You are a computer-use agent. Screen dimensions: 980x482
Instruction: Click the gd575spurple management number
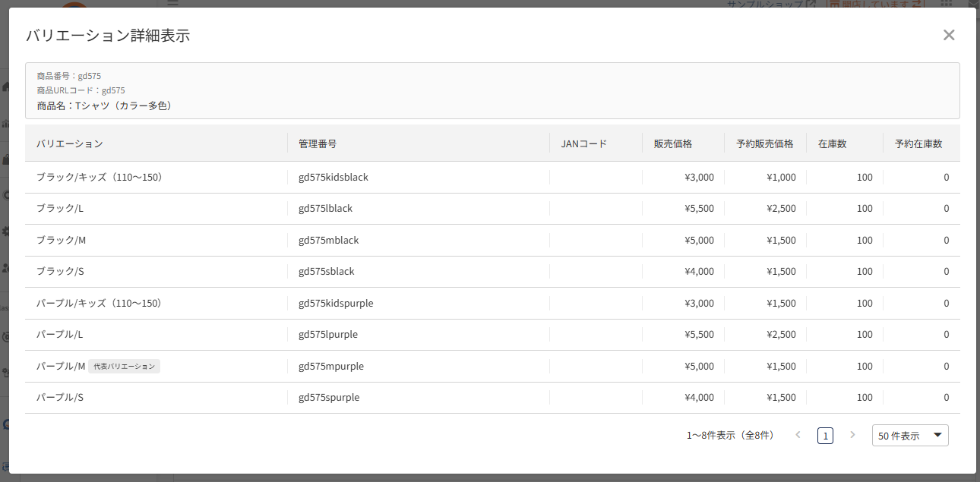(x=329, y=398)
